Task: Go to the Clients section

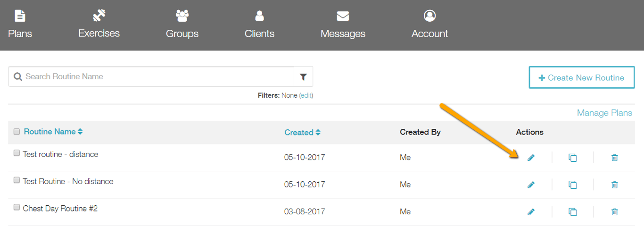Action: click(x=259, y=24)
